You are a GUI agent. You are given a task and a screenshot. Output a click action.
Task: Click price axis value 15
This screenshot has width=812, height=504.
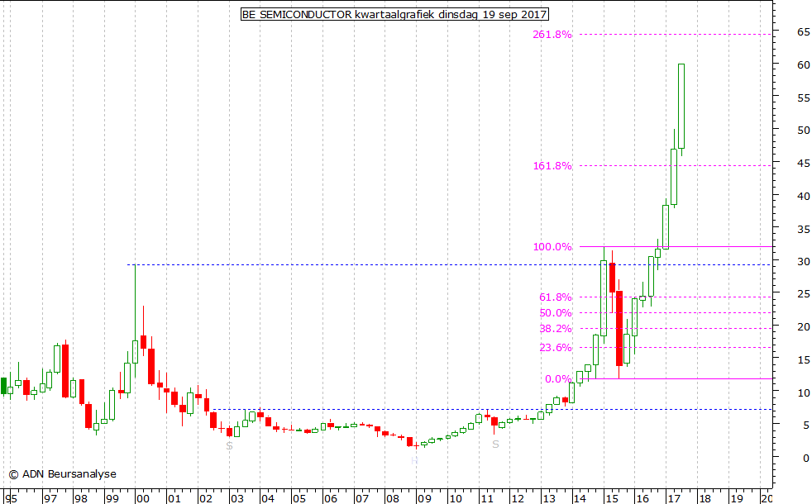803,359
